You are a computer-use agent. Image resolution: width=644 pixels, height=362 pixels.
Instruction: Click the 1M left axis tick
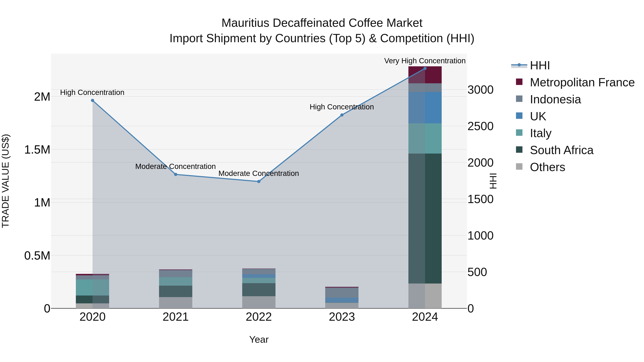[x=42, y=203]
